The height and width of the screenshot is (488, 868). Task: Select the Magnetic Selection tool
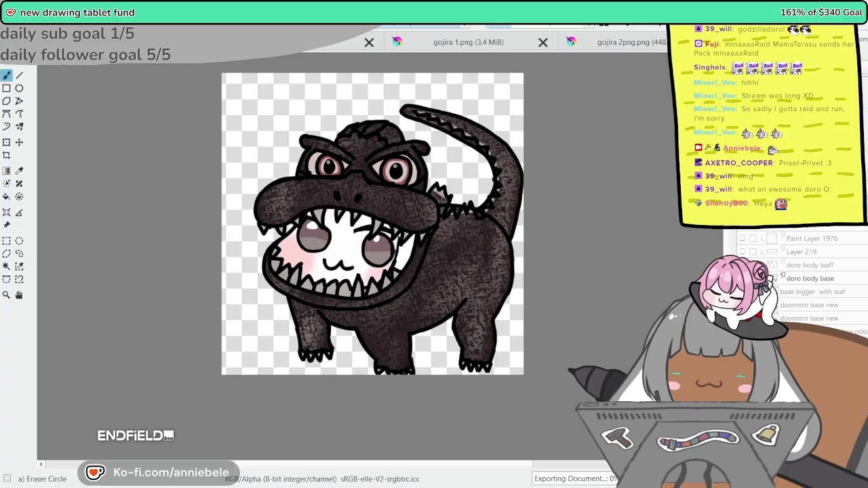19,279
